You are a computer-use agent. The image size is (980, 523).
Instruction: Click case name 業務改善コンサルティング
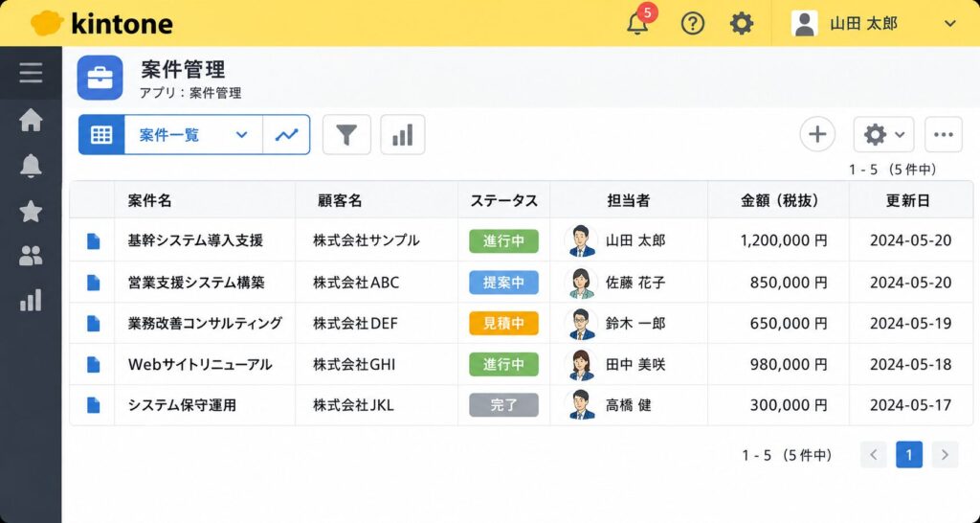pos(205,324)
